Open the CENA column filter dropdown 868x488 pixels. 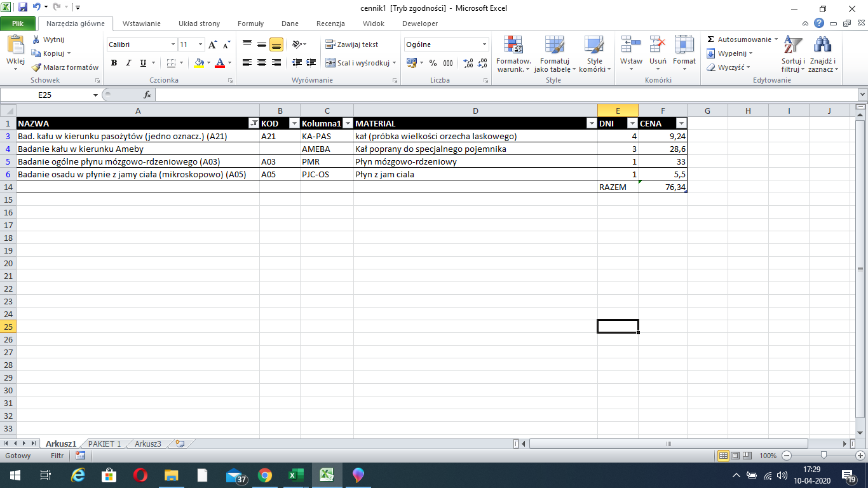point(681,124)
